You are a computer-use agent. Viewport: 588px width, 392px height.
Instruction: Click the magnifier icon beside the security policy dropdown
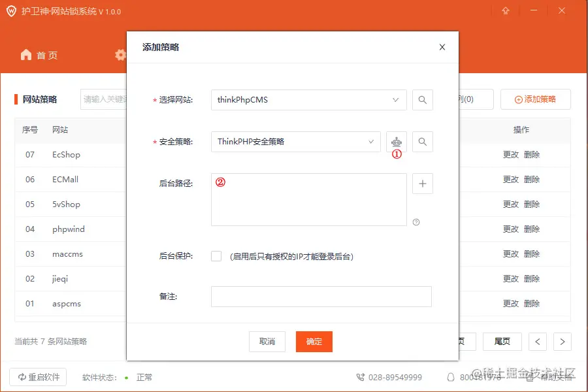[422, 141]
